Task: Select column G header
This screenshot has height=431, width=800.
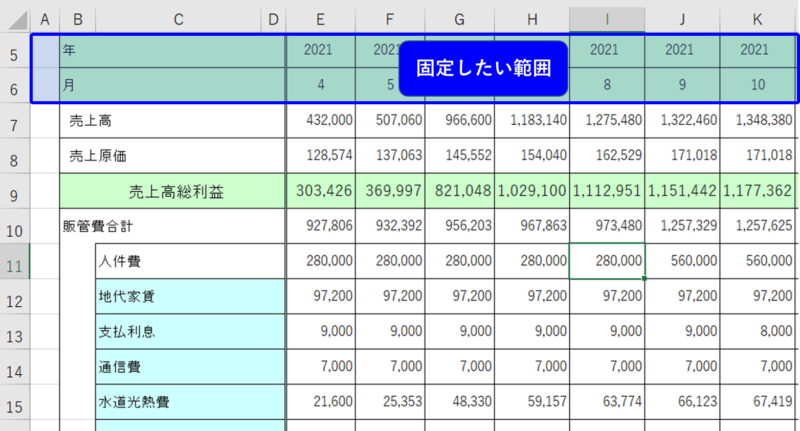Action: tap(459, 20)
